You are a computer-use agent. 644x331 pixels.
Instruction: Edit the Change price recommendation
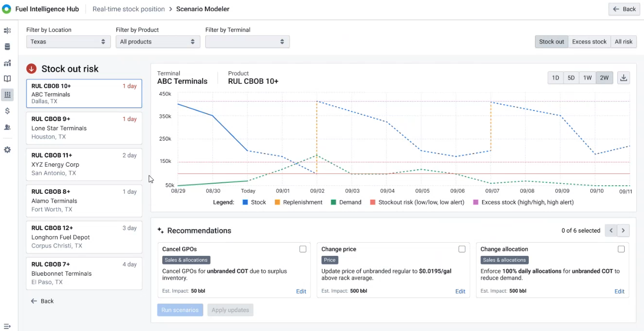click(460, 291)
